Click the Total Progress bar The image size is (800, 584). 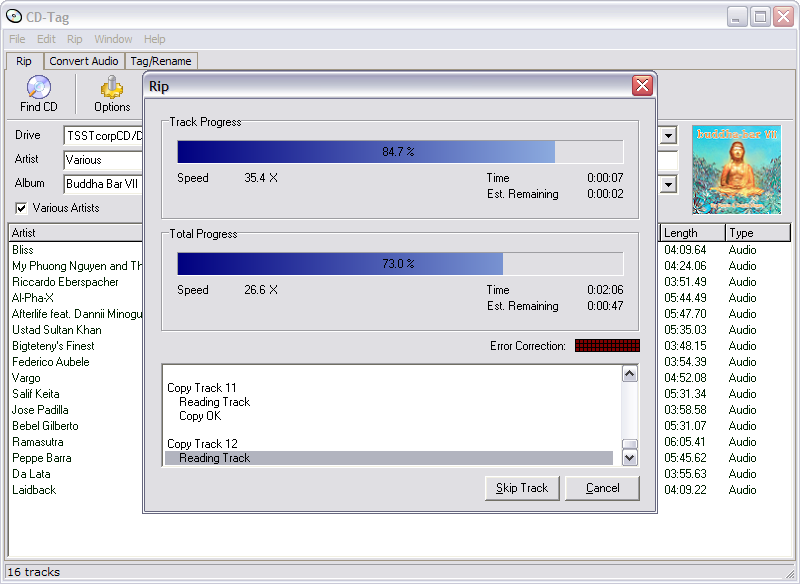[400, 264]
